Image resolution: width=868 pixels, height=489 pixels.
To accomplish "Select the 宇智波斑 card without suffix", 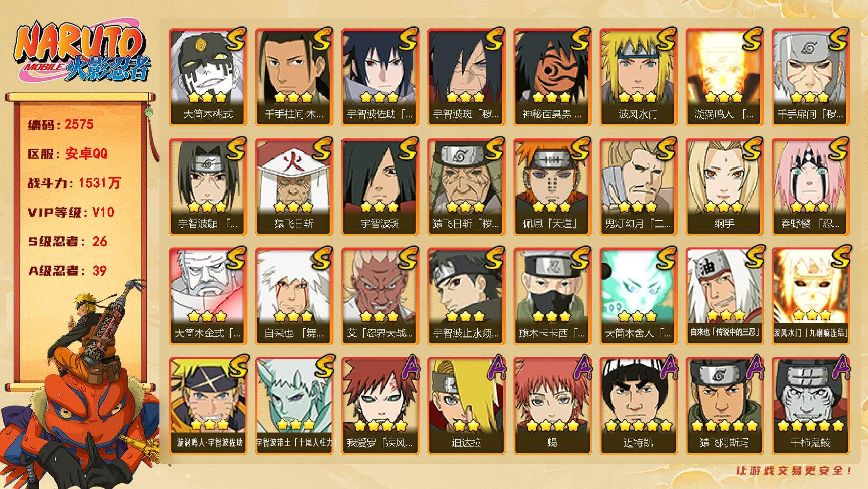I will (380, 187).
